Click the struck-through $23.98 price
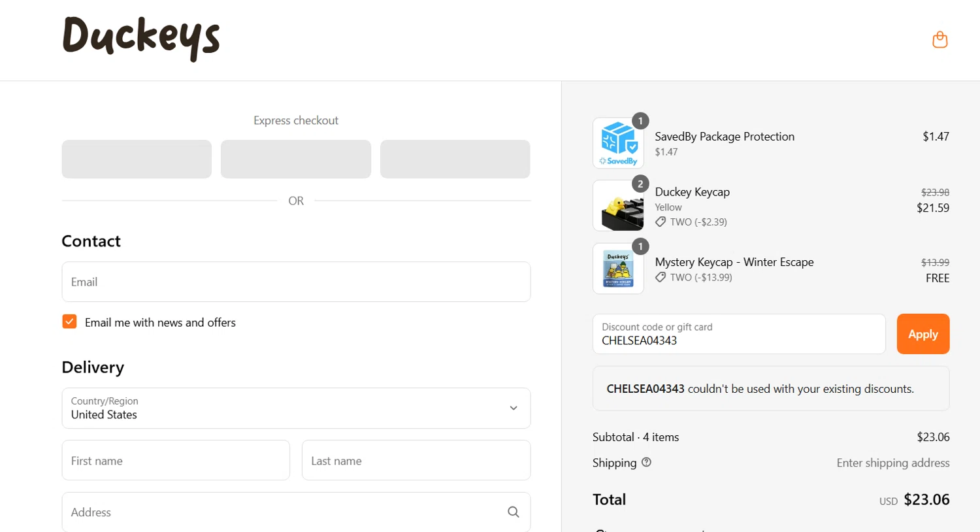Screen dimensions: 980x532 coord(935,192)
